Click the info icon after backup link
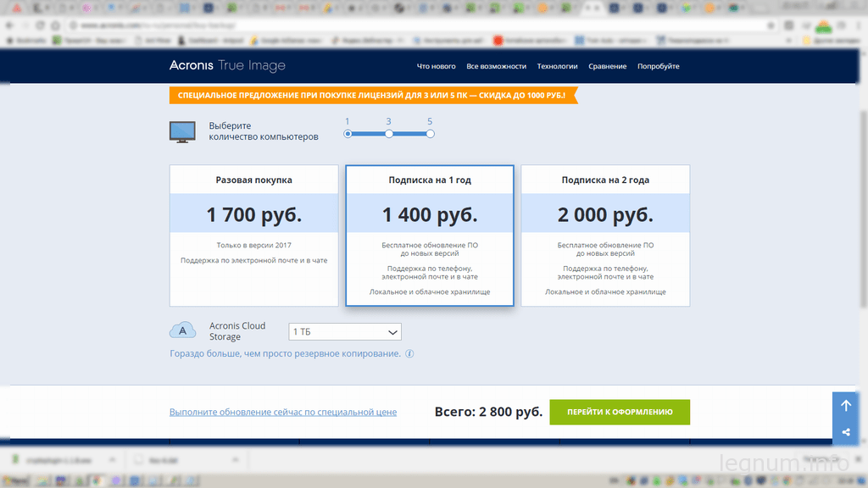Viewport: 868px width, 488px height. coord(409,353)
